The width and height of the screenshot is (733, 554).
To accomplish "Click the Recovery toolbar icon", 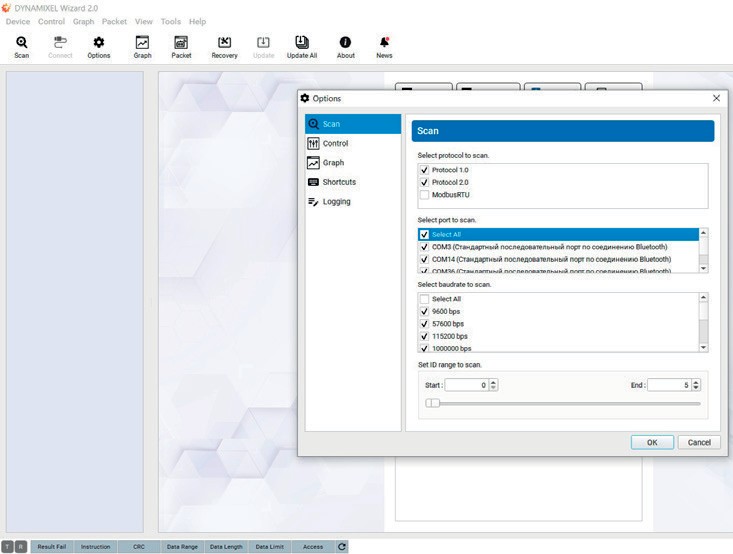I will 224,46.
